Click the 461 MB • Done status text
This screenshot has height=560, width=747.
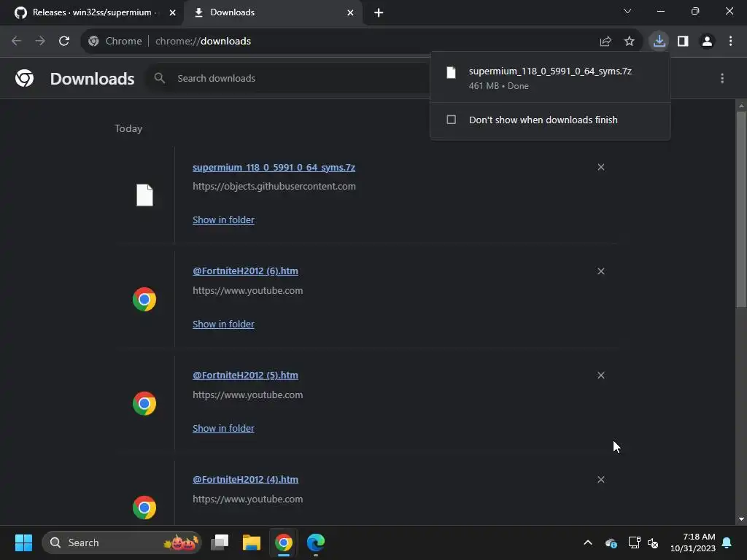(x=498, y=86)
